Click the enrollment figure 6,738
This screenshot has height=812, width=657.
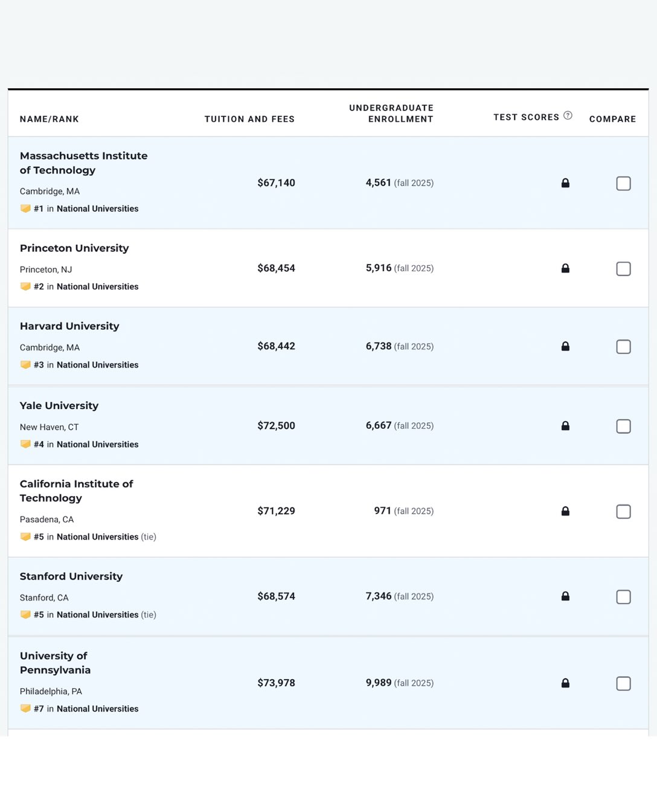pos(379,346)
